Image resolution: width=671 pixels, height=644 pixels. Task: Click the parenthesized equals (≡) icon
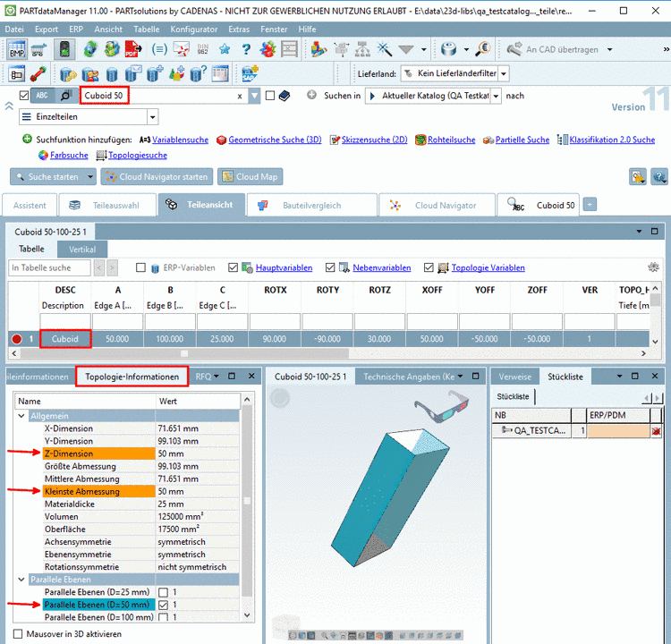tap(159, 49)
